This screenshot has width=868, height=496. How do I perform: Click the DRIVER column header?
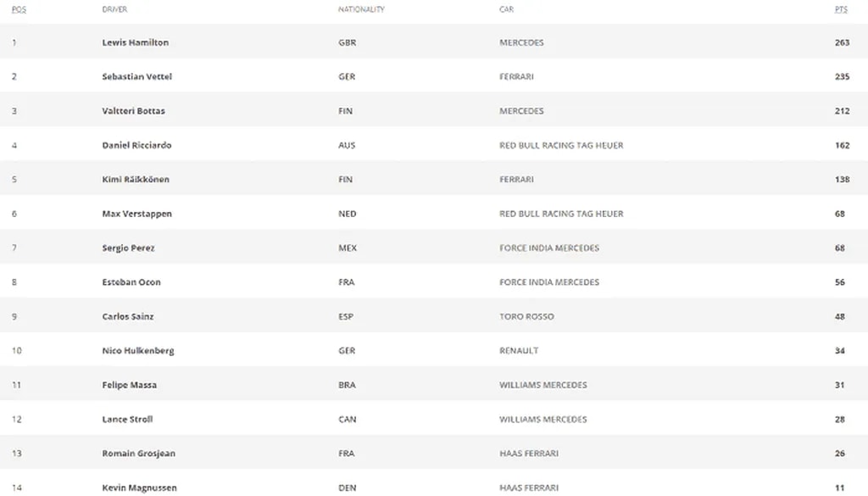click(114, 9)
